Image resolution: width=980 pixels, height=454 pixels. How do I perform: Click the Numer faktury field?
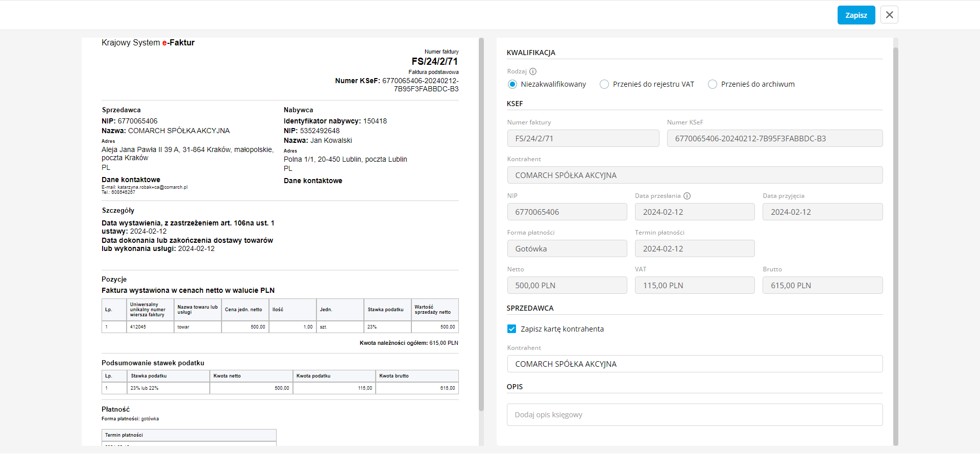pyautogui.click(x=583, y=138)
